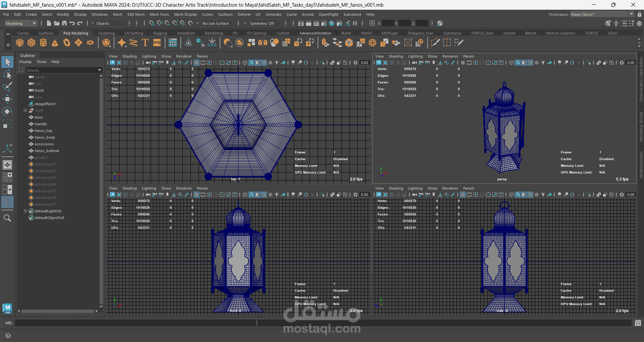Image resolution: width=644 pixels, height=342 pixels.
Task: Expand the draft group in Outliner
Action: pyautogui.click(x=25, y=111)
